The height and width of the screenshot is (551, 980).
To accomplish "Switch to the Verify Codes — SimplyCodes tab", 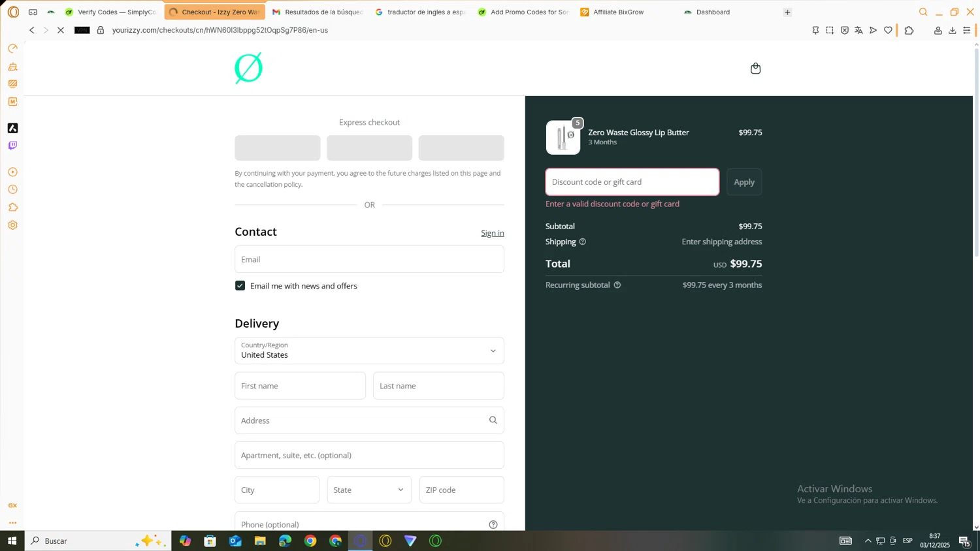I will (111, 12).
